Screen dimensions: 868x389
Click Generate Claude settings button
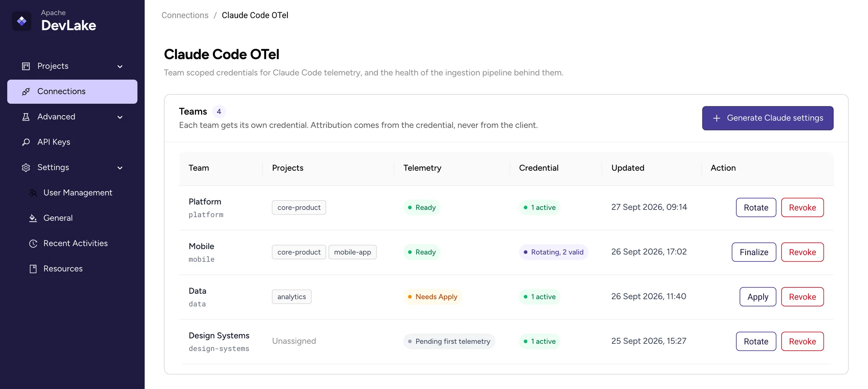pos(768,118)
